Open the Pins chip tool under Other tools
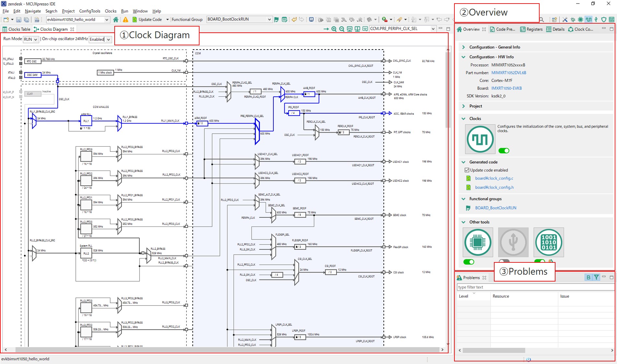 pos(478,242)
